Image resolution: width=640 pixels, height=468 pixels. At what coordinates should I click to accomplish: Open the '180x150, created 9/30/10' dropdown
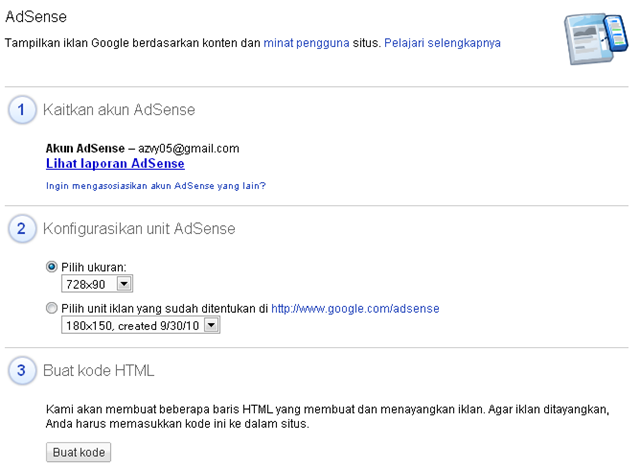click(x=141, y=325)
